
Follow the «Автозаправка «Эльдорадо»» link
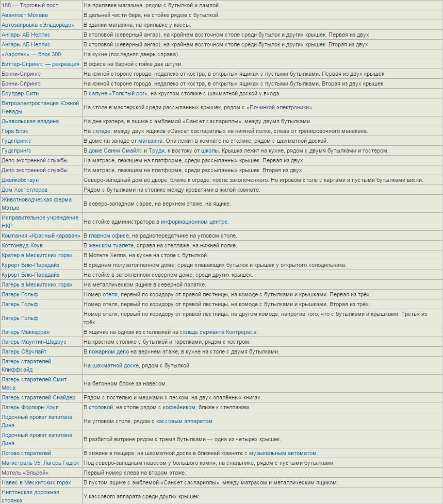coord(38,25)
